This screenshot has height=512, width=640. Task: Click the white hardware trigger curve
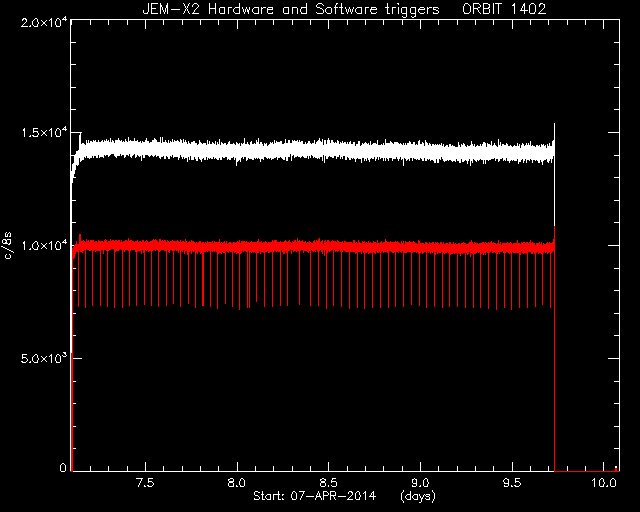(314, 151)
